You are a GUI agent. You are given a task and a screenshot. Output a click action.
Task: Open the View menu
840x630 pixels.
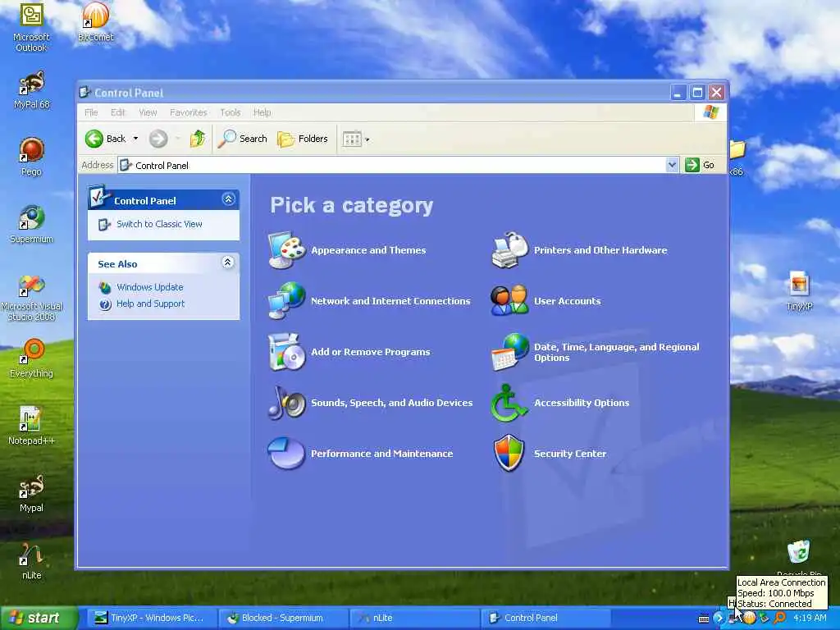(148, 112)
